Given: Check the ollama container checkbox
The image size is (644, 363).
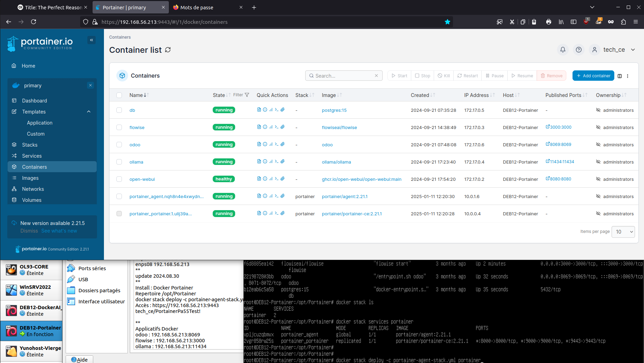Looking at the screenshot, I should coord(119,162).
